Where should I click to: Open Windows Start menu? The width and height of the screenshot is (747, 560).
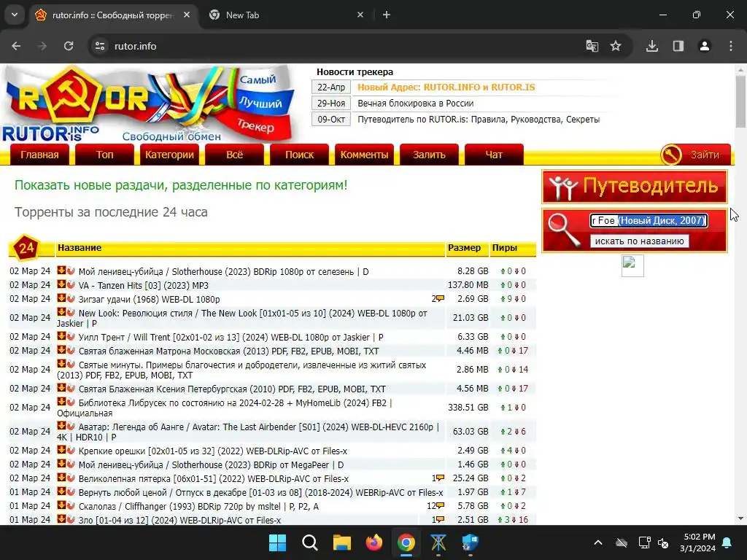[277, 542]
